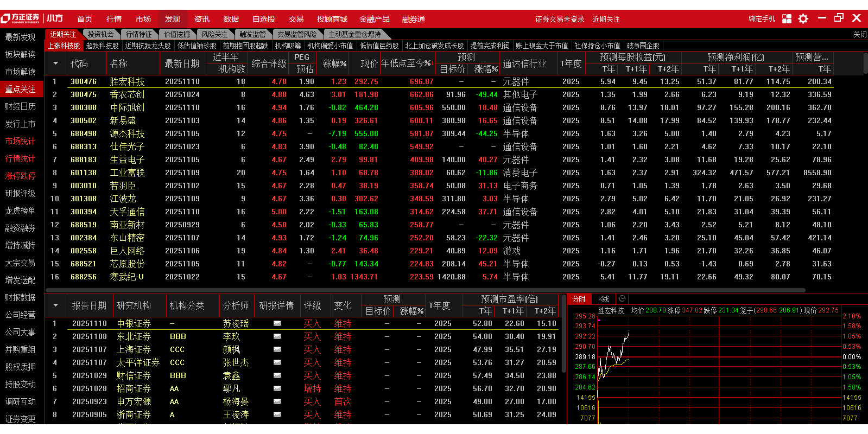The width and height of the screenshot is (868, 434).
Task: Open research report envelope for 中银证券
Action: click(x=277, y=323)
